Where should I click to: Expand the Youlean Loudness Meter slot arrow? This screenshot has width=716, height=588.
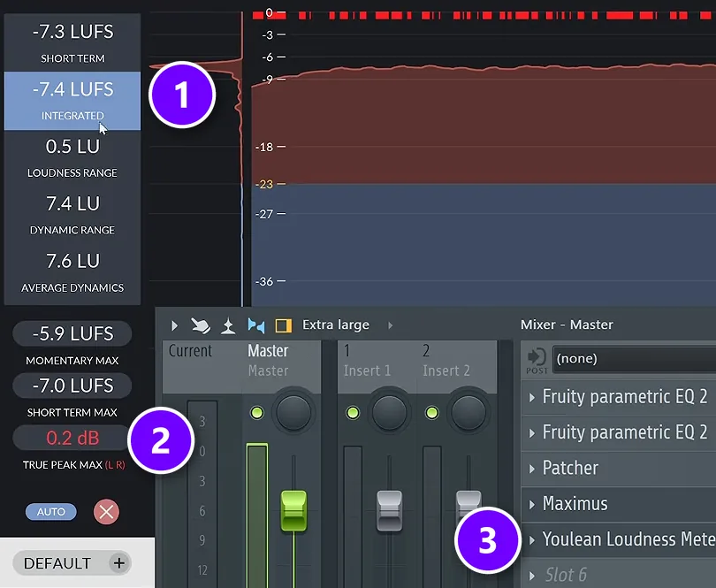tap(531, 540)
